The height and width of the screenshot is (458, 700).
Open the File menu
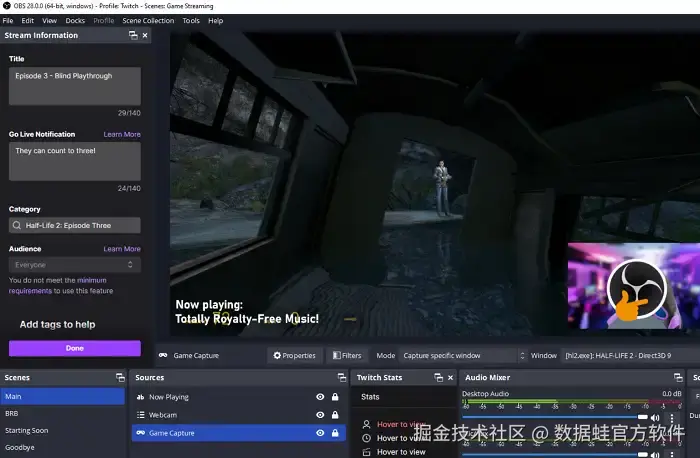point(8,21)
